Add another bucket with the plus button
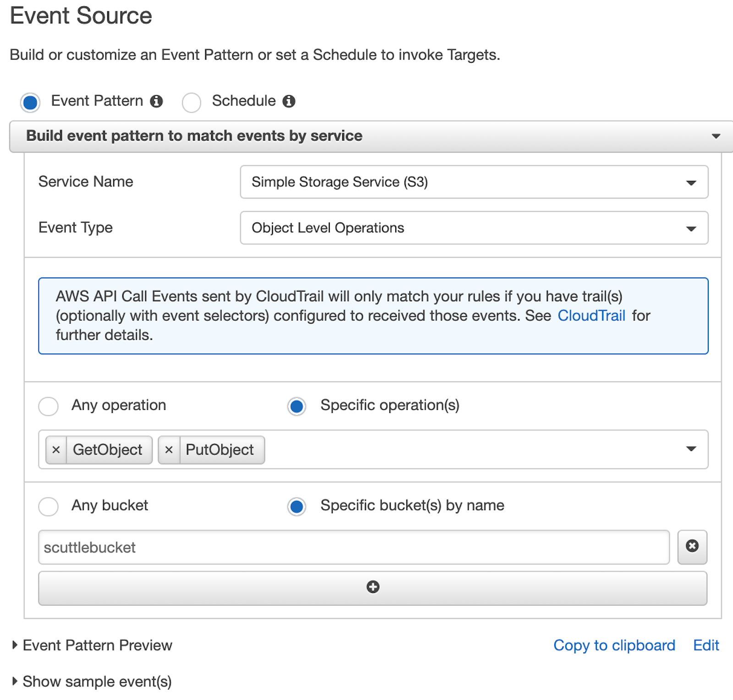The image size is (733, 700). point(372,587)
